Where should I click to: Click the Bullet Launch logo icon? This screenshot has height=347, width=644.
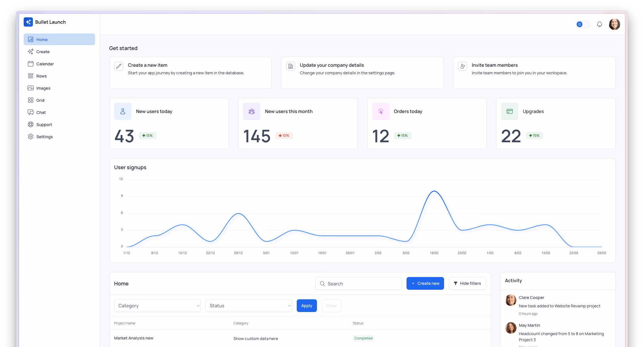click(28, 22)
